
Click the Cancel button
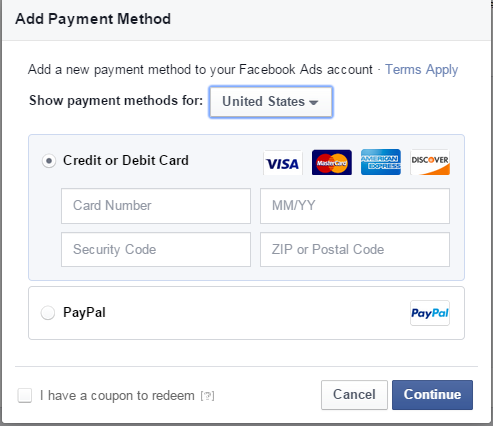(x=354, y=395)
